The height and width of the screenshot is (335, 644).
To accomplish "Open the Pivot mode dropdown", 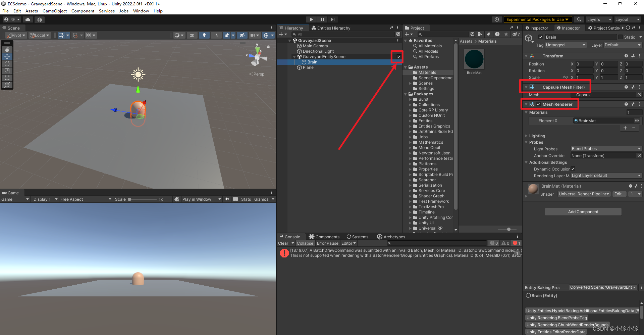I will click(16, 35).
